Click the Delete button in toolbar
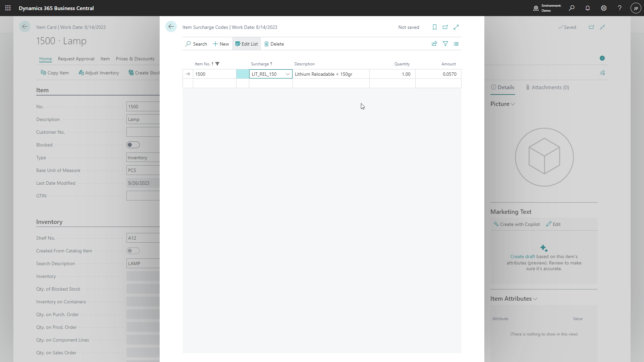Screen dimensions: 644x362 click(x=274, y=44)
